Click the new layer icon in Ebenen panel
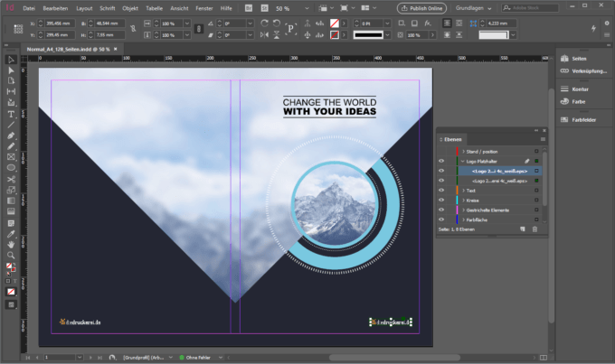The height and width of the screenshot is (364, 615). coord(523,229)
